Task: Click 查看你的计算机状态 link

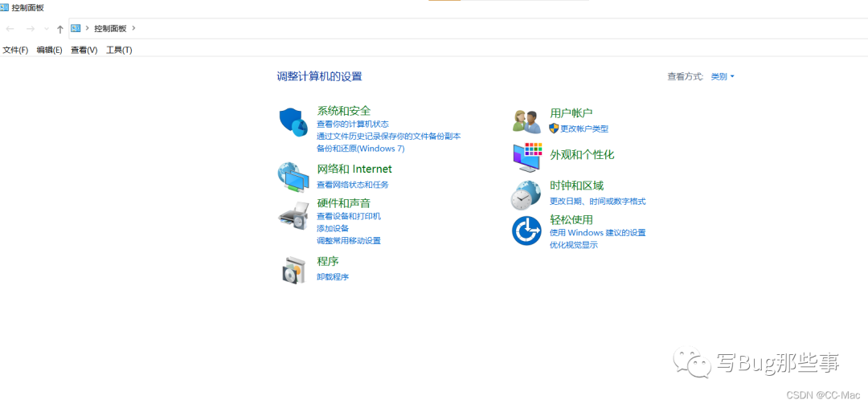Action: [353, 124]
